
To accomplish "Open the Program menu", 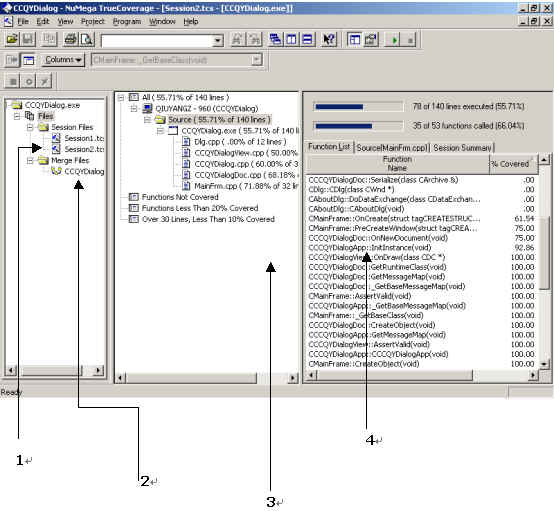I will pyautogui.click(x=127, y=22).
